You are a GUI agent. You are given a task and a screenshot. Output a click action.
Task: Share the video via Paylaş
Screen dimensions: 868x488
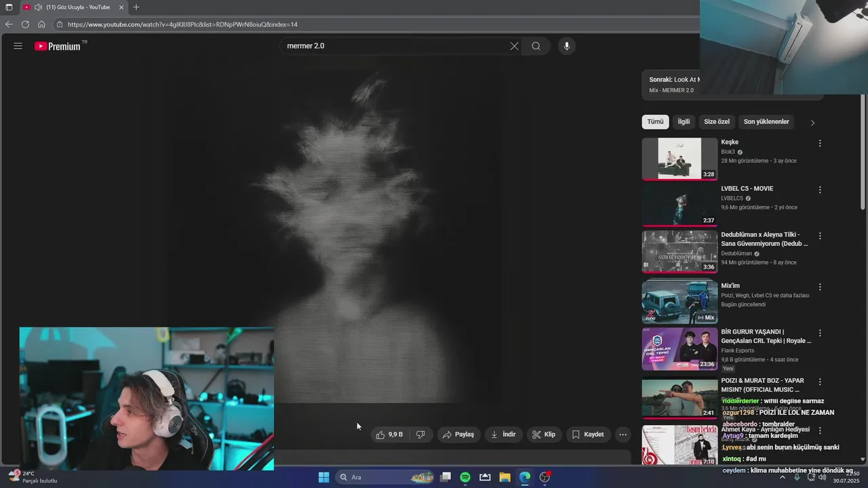tap(458, 434)
